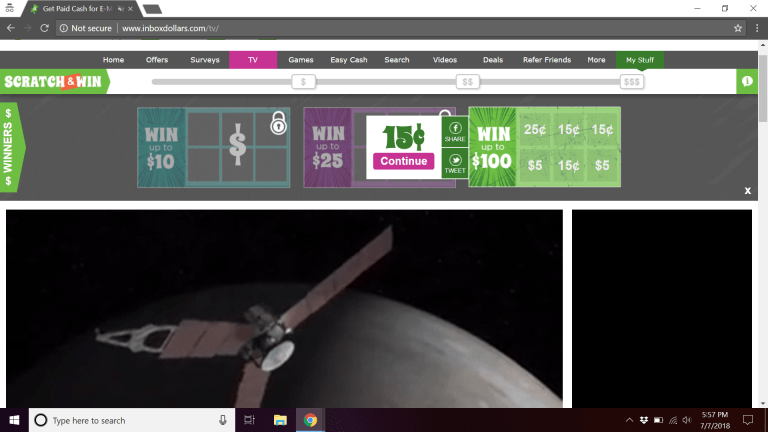Open File Explorer from the taskbar
The width and height of the screenshot is (768, 432).
click(280, 420)
